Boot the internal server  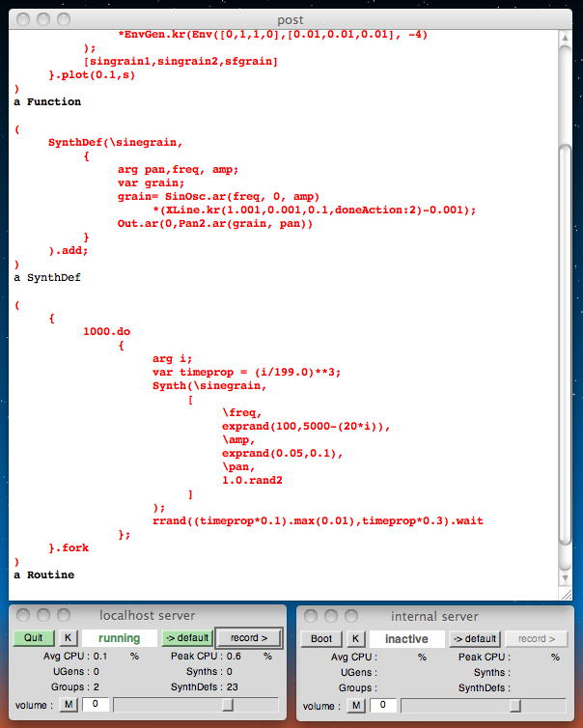click(x=321, y=639)
